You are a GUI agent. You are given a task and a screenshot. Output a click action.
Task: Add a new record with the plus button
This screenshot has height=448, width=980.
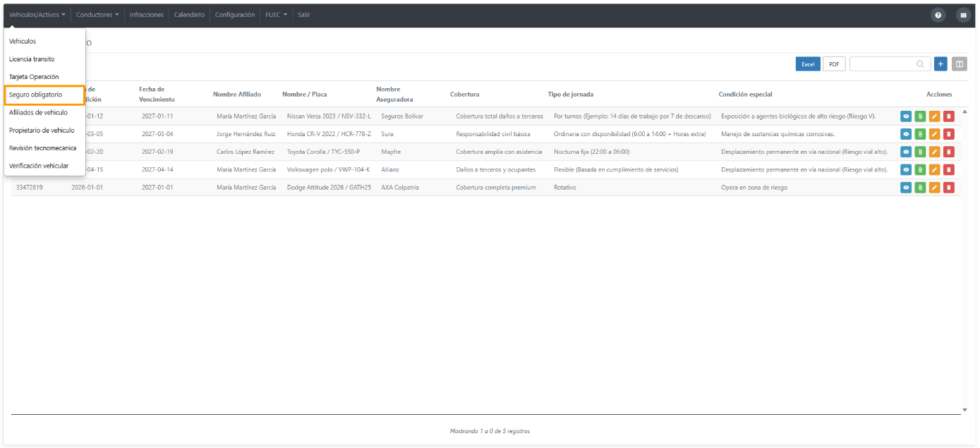pos(940,64)
